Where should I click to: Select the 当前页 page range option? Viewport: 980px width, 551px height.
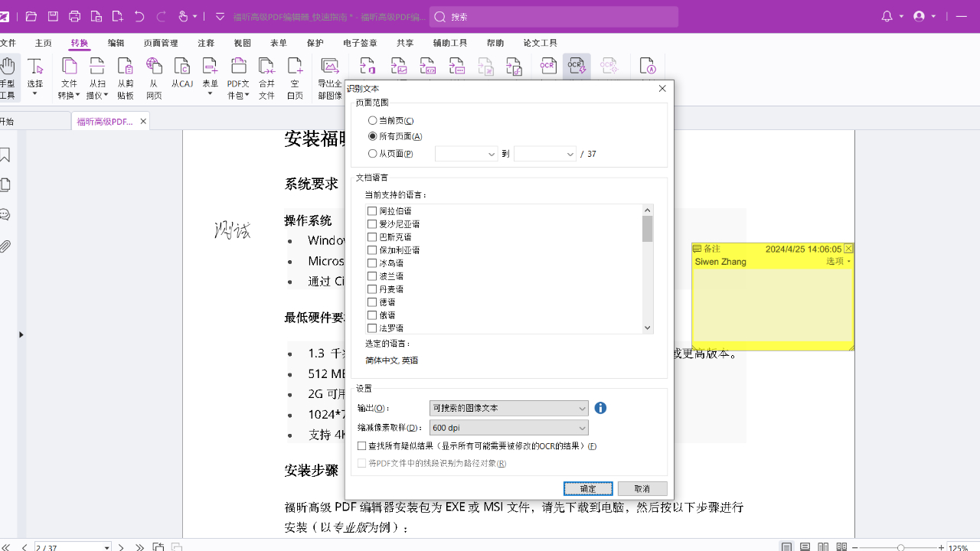(x=374, y=119)
